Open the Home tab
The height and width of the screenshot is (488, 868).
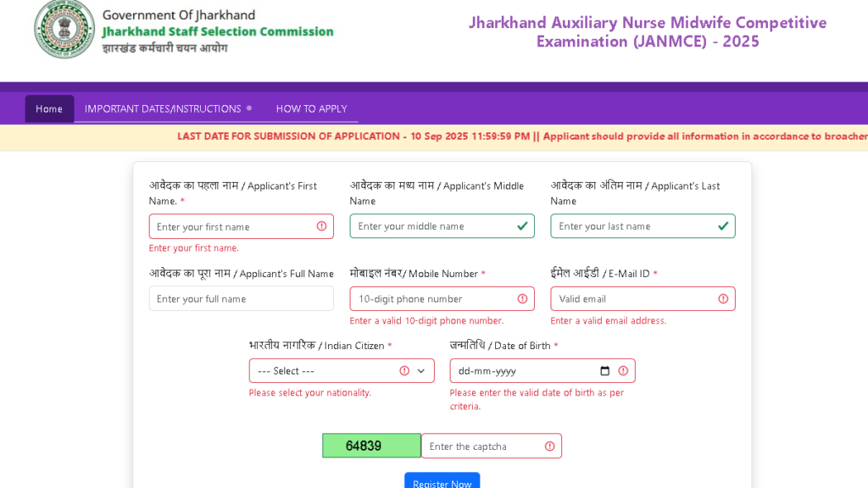pos(49,108)
